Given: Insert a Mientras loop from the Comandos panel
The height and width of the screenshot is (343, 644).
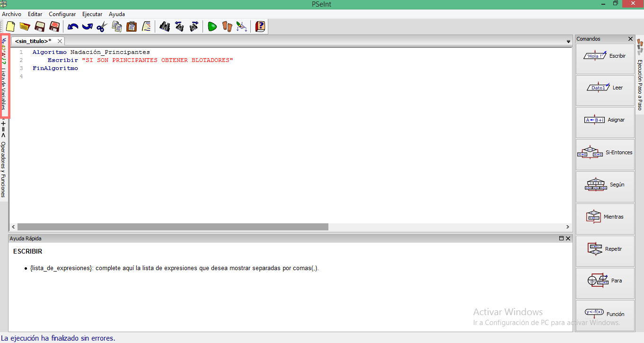Looking at the screenshot, I should (605, 217).
